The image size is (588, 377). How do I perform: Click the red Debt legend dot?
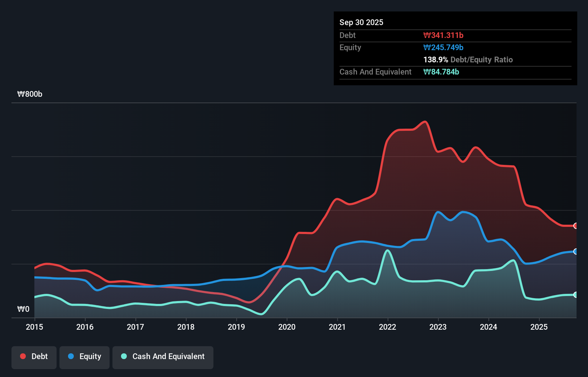pos(22,356)
